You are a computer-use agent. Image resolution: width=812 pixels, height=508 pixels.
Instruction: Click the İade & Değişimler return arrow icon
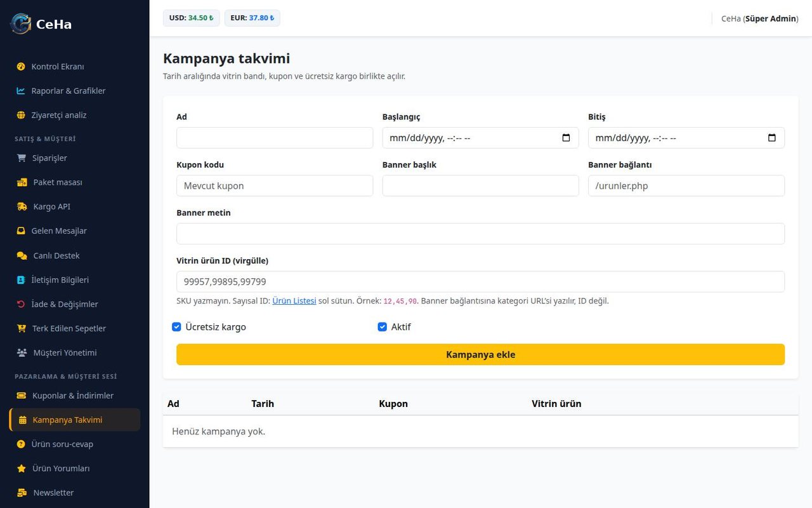[x=21, y=304]
